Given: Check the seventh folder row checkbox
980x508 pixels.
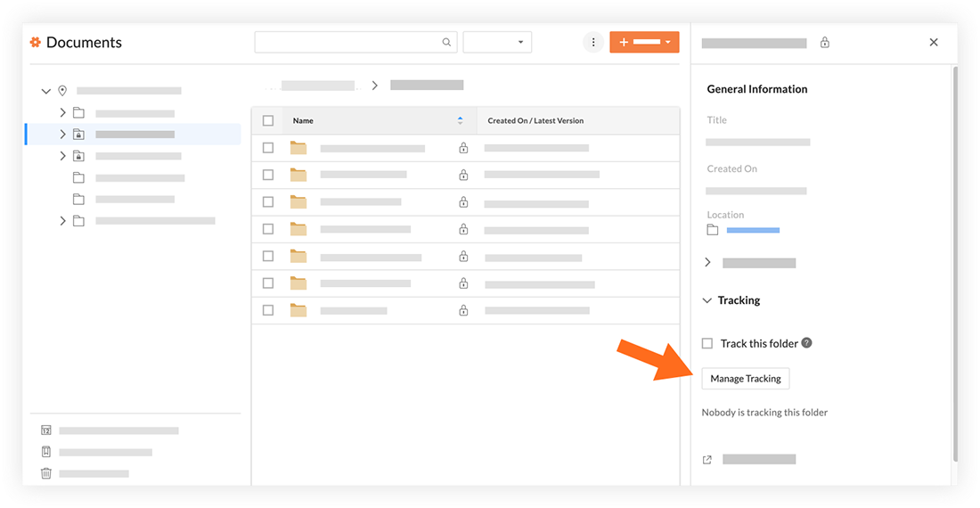Looking at the screenshot, I should click(268, 310).
